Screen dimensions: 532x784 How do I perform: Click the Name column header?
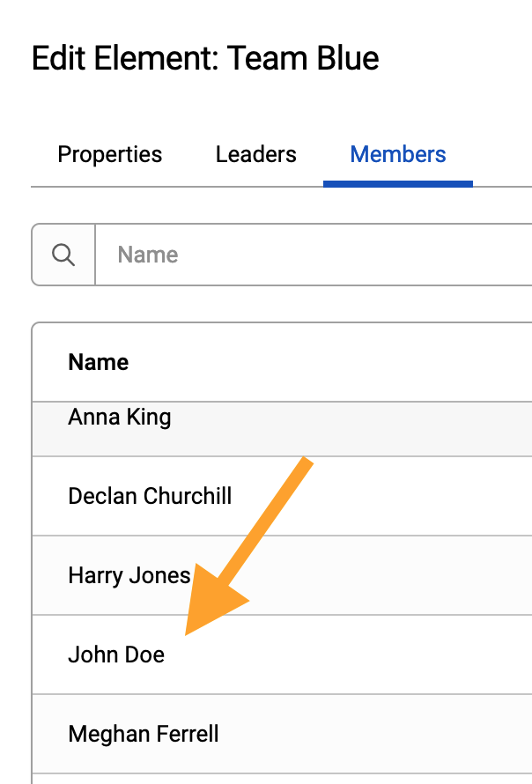(x=99, y=362)
